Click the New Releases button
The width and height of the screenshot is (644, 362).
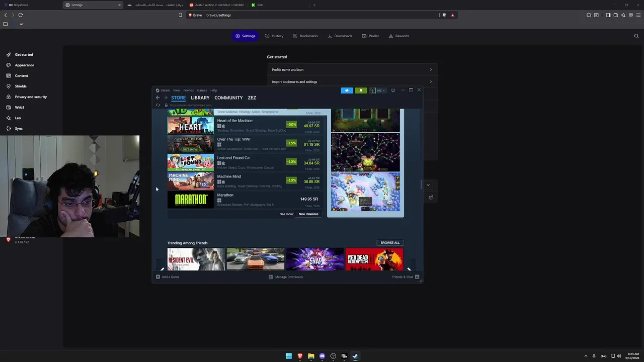[x=308, y=214]
